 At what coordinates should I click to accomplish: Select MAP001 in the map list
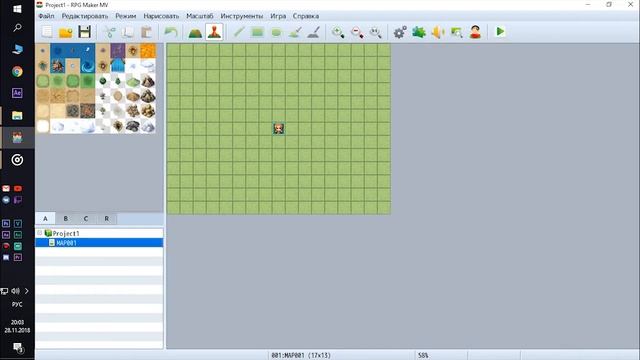point(99,243)
